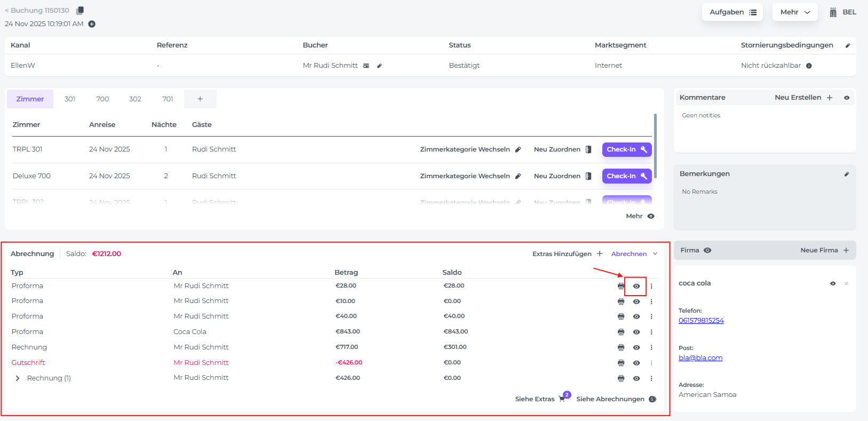Open the Mehr dropdown at top
Image resolution: width=868 pixels, height=421 pixels.
pyautogui.click(x=795, y=12)
